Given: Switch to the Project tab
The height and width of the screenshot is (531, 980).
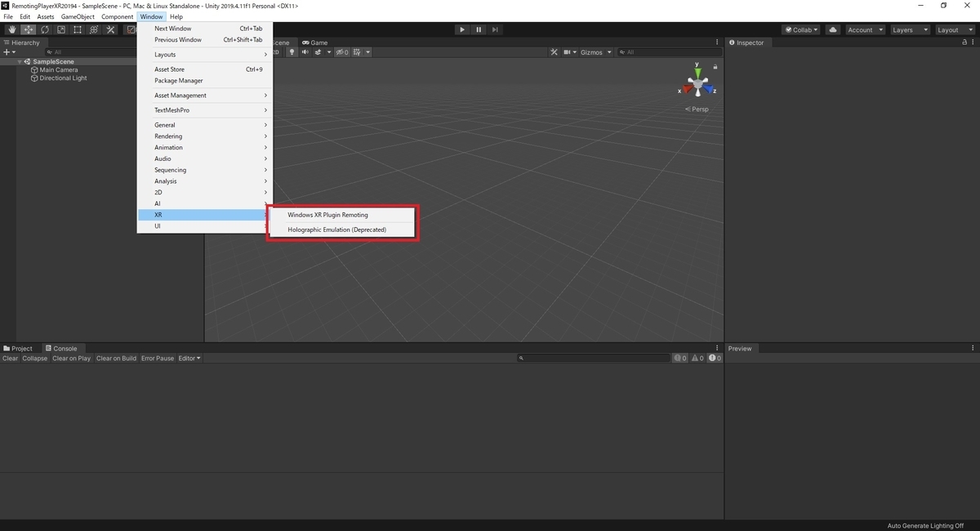Looking at the screenshot, I should (18, 348).
